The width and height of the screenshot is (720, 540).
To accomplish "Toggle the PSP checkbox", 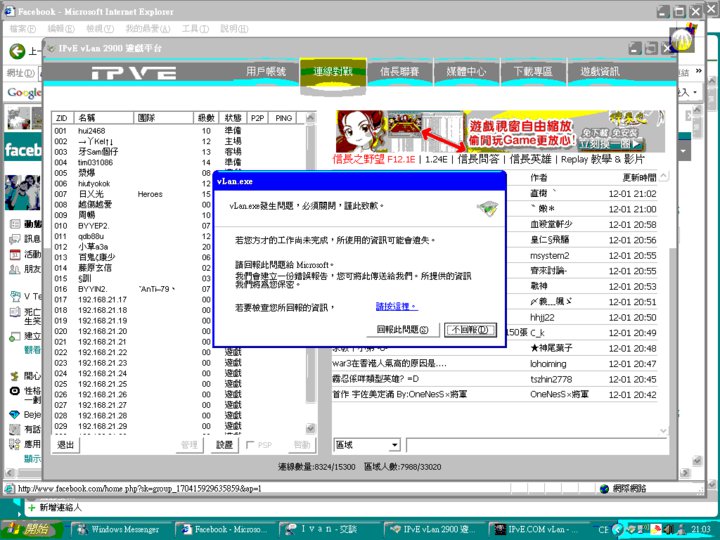I will pos(251,445).
